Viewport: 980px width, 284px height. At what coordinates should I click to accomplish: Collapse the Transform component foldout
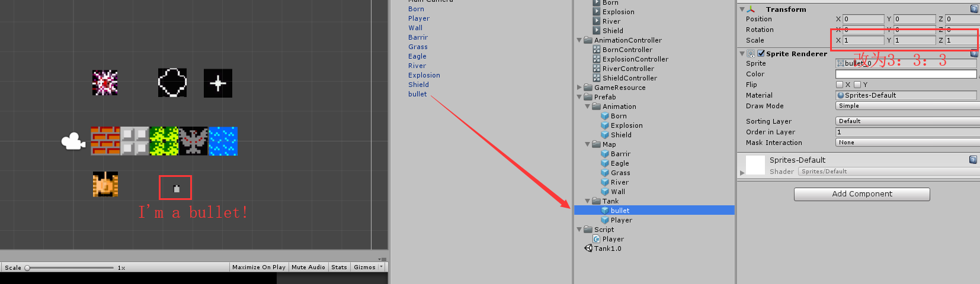742,9
